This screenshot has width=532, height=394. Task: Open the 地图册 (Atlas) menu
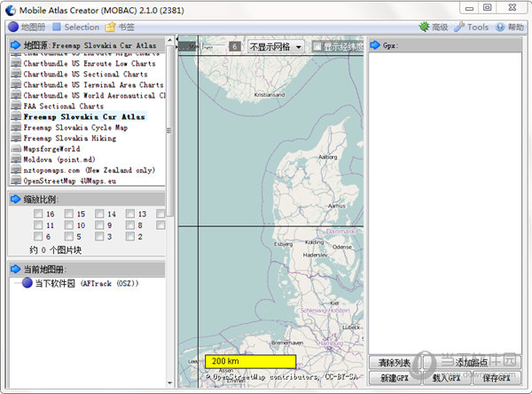click(27, 27)
